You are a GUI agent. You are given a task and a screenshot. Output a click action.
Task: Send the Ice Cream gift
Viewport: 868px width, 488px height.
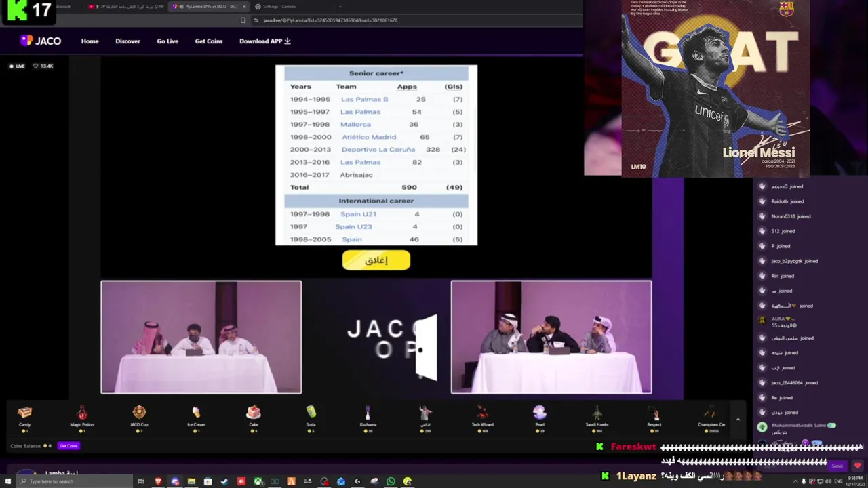click(196, 416)
